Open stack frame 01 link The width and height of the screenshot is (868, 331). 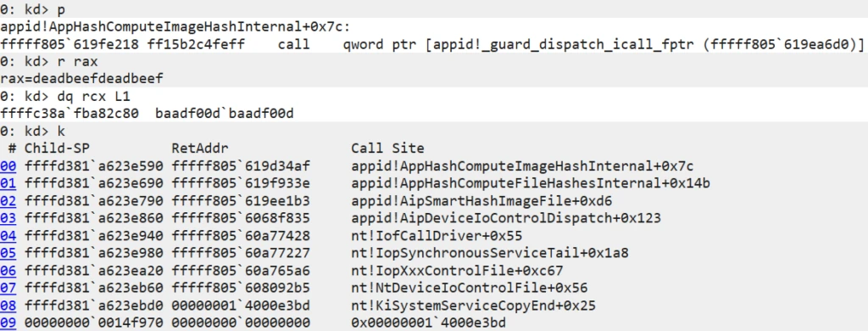[x=8, y=183]
